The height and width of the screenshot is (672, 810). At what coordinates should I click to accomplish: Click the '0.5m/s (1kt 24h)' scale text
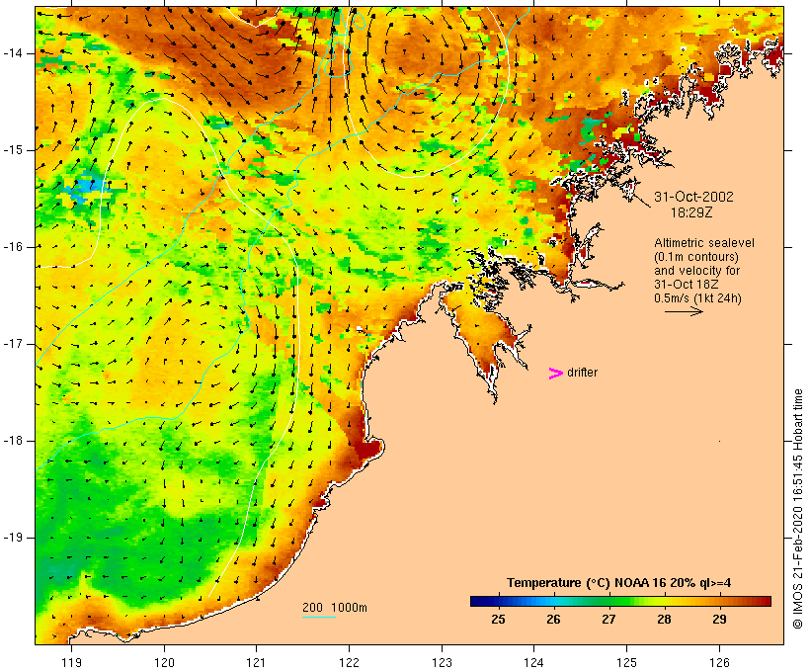tap(697, 298)
